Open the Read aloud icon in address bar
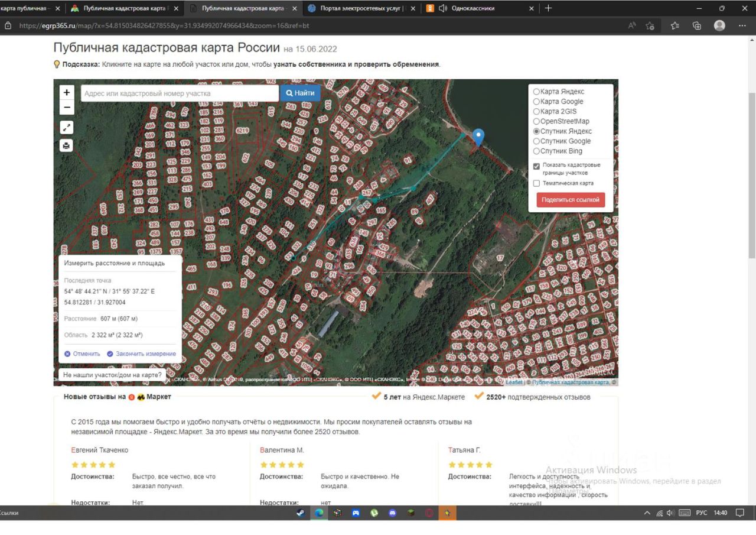The height and width of the screenshot is (535, 756). [x=632, y=25]
